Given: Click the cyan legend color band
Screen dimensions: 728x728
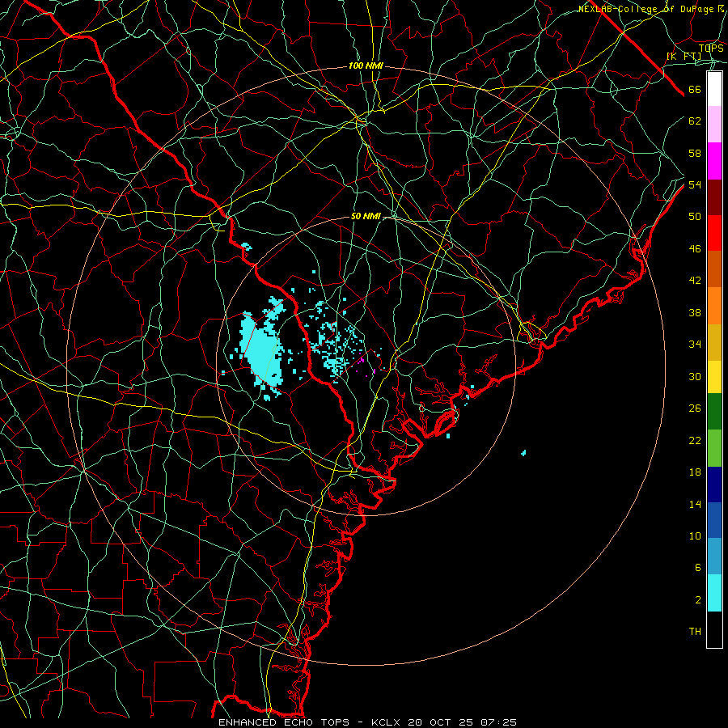Looking at the screenshot, I should [x=714, y=593].
